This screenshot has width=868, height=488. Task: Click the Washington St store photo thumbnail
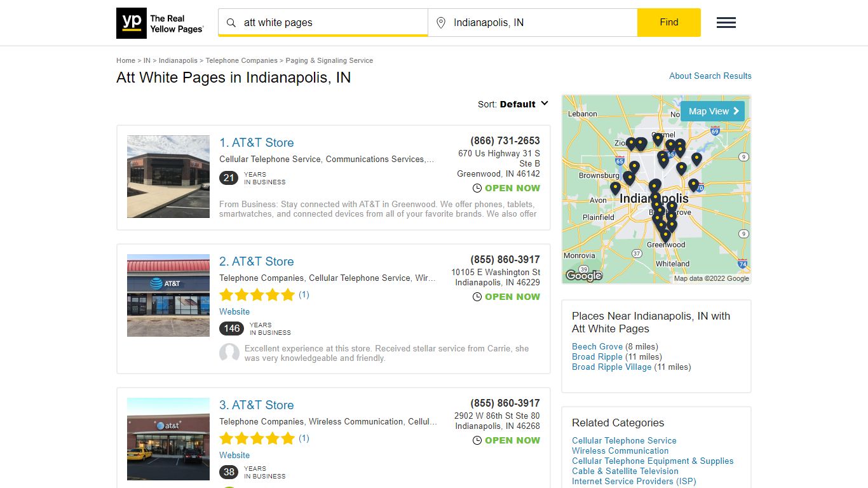[168, 295]
